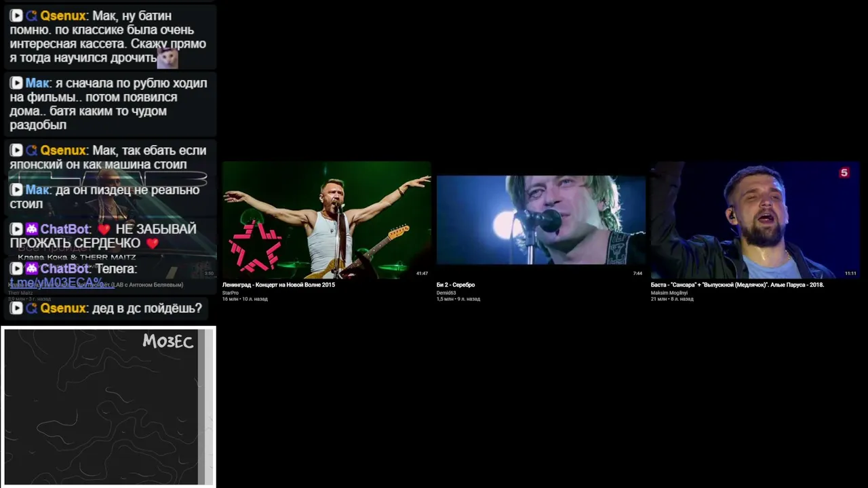Click Q badge beside Qsenux in "ну батин помню" message
The width and height of the screenshot is (868, 488).
31,16
